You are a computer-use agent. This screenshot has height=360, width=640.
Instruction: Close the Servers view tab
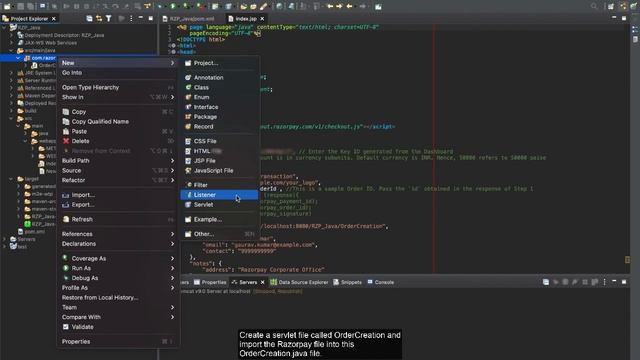(x=262, y=282)
